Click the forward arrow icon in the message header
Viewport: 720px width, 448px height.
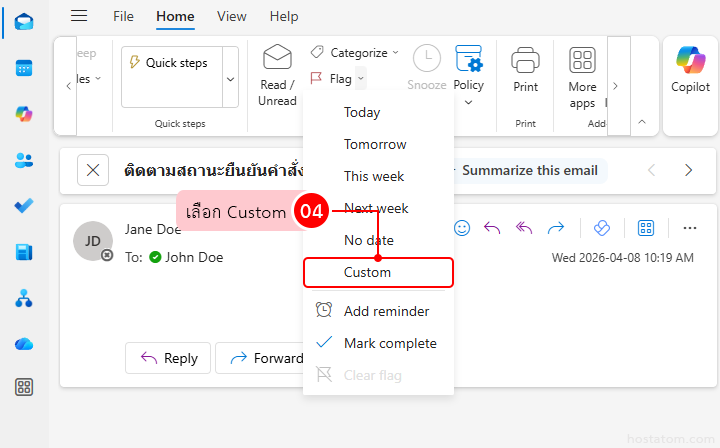pos(556,228)
